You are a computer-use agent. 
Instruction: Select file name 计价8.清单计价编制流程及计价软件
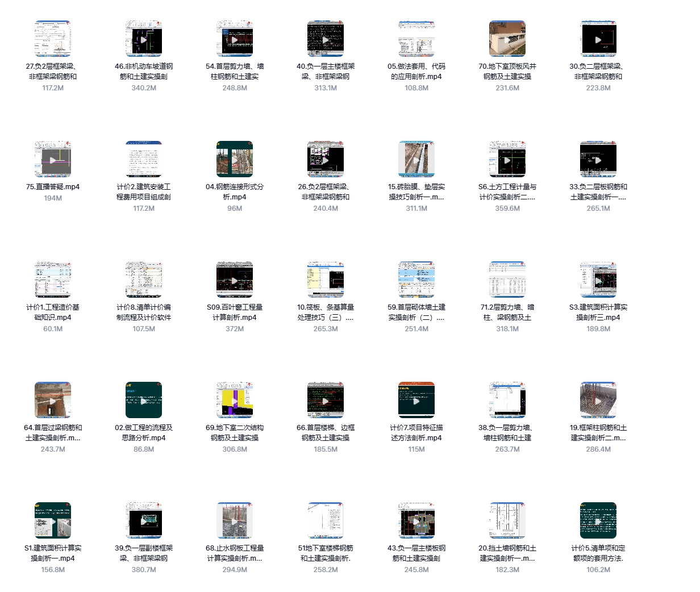click(144, 312)
